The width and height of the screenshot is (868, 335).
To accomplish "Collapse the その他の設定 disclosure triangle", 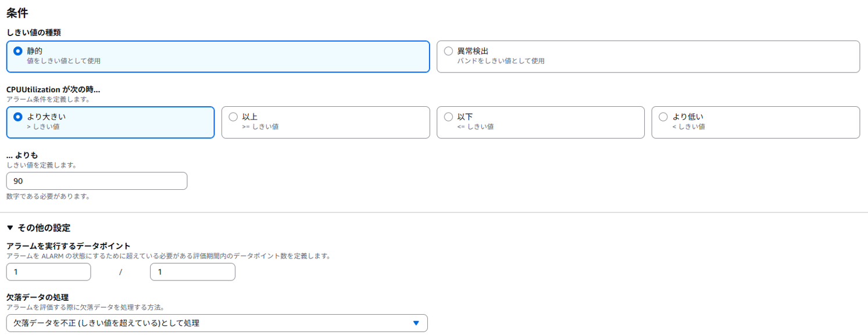I will click(x=10, y=228).
